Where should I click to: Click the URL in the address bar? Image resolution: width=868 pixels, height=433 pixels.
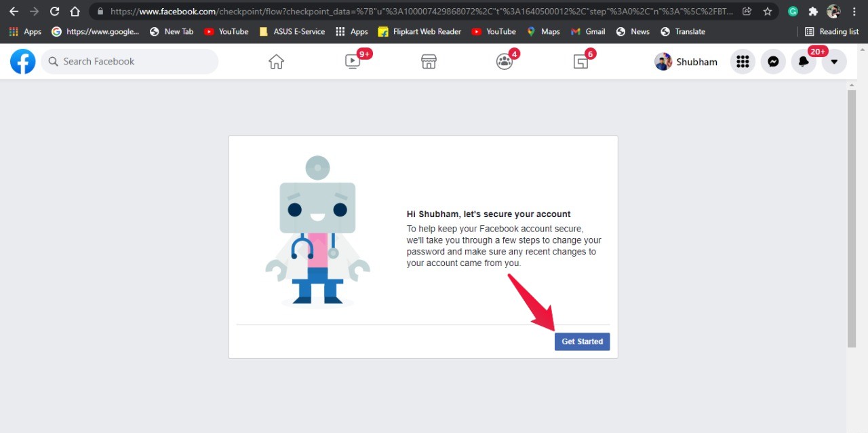click(420, 12)
